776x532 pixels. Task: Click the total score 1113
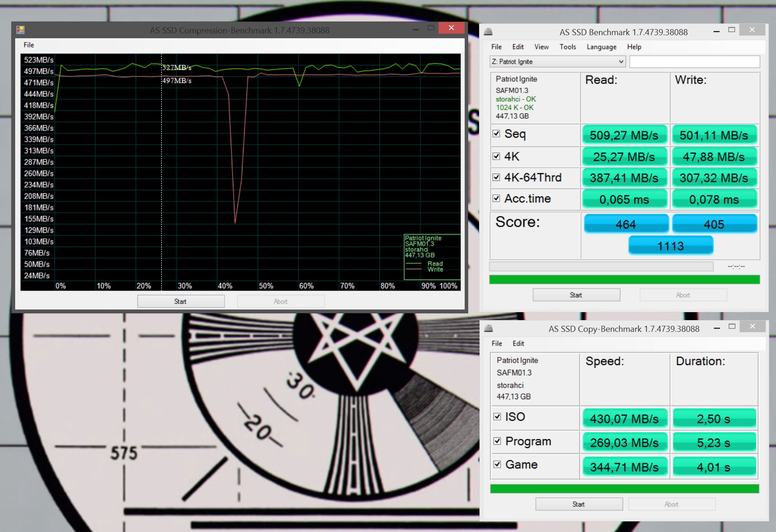click(x=671, y=246)
